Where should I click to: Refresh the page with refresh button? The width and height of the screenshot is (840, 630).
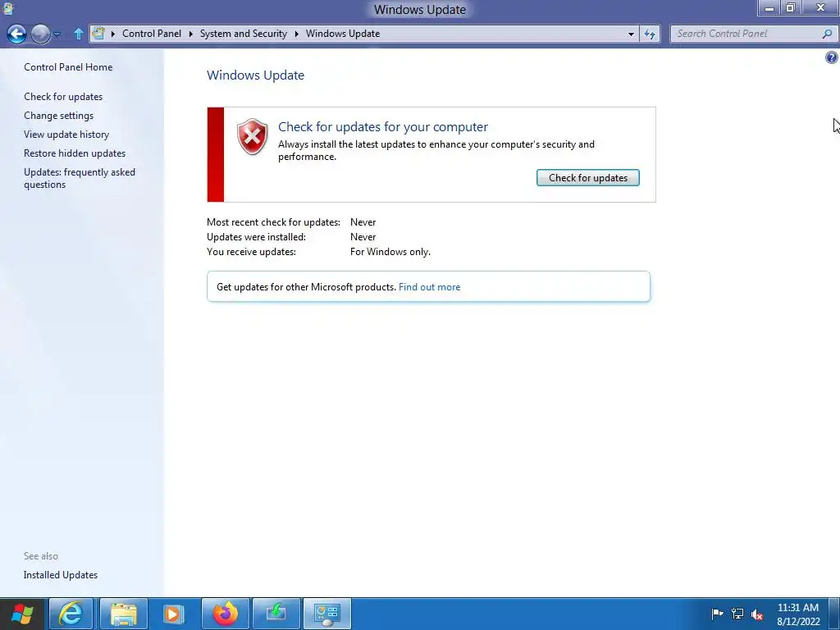(x=650, y=34)
